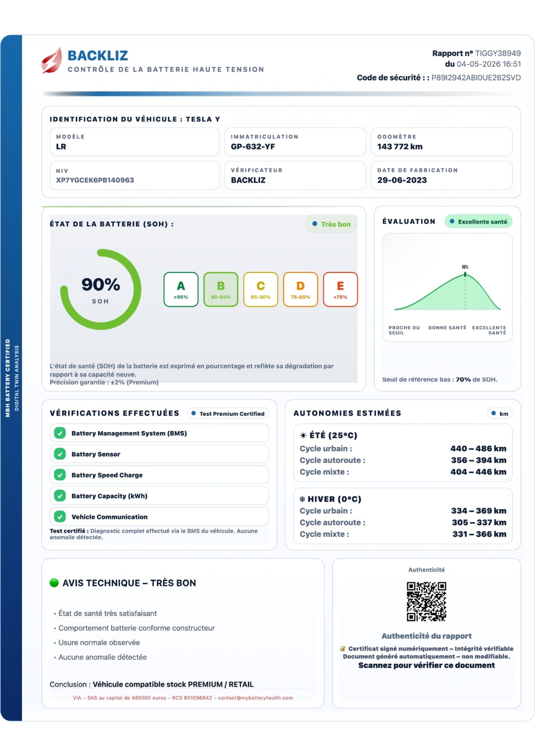Click the Usure normale observée bullet
Viewport: 535px width, 756px height.
tap(99, 643)
